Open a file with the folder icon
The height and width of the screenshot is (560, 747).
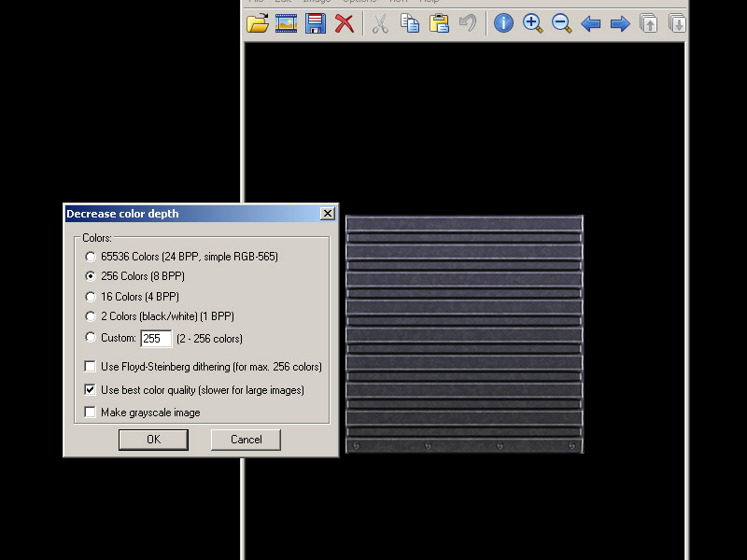pos(258,23)
